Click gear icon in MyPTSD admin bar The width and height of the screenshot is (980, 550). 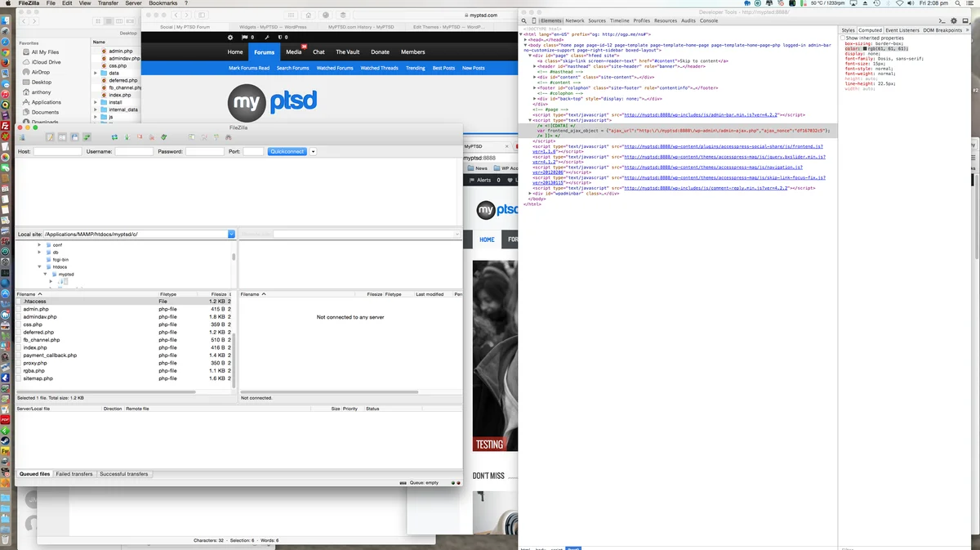tap(230, 38)
